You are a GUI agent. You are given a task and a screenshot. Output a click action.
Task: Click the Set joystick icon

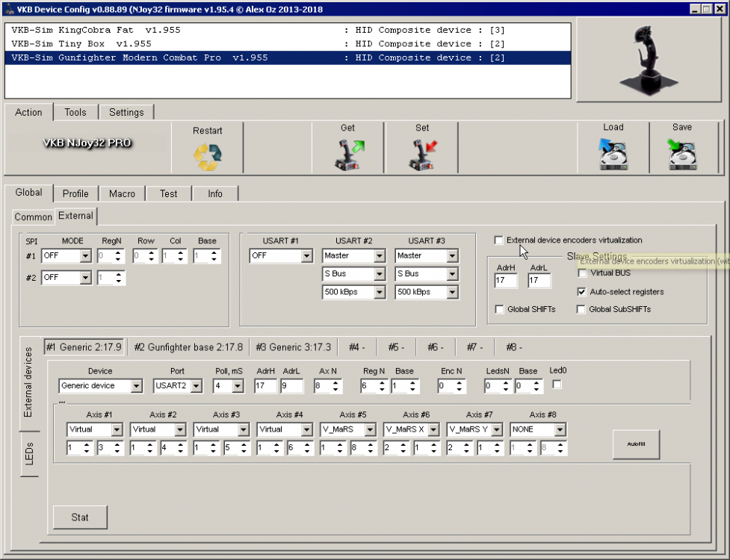pyautogui.click(x=422, y=155)
